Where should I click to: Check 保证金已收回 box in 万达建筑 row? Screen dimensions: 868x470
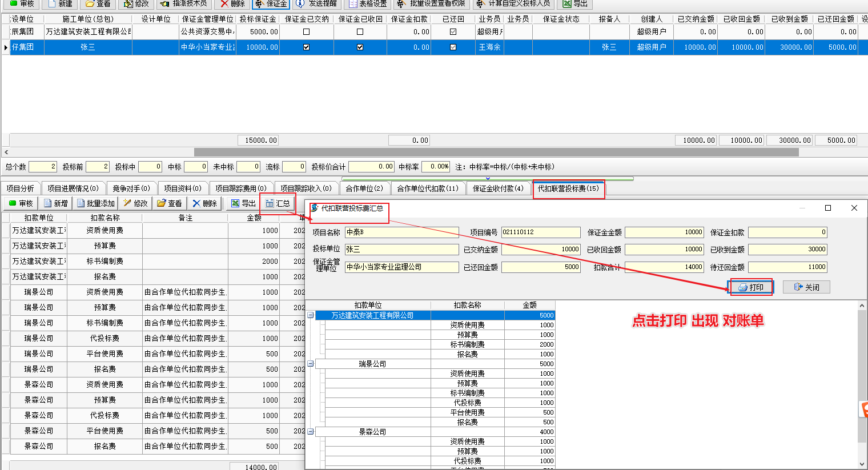tap(360, 32)
